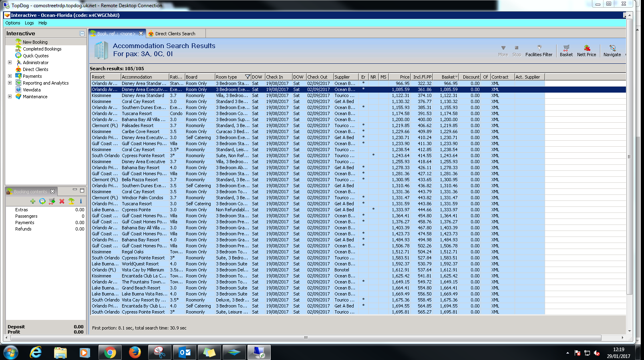The image size is (644, 360).
Task: Click the Extras row in Booking contents
Action: click(x=46, y=210)
